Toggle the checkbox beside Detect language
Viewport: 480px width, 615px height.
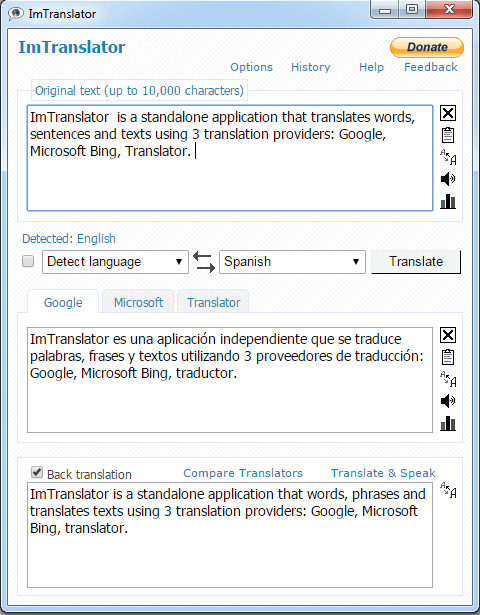(28, 261)
